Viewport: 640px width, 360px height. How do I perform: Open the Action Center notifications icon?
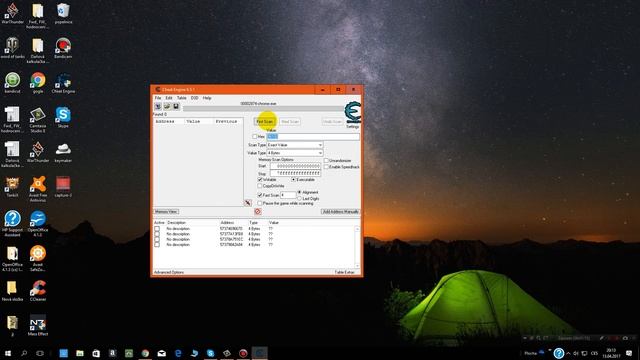click(630, 353)
